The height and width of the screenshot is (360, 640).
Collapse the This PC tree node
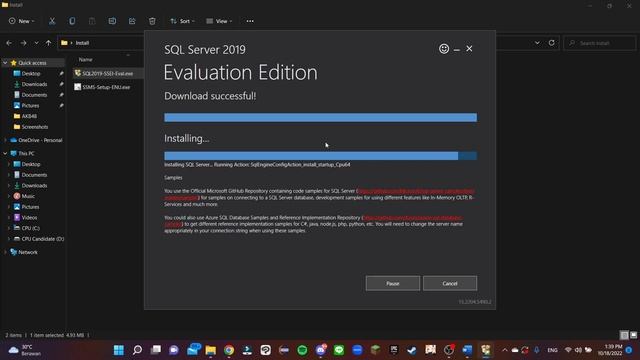click(5, 153)
